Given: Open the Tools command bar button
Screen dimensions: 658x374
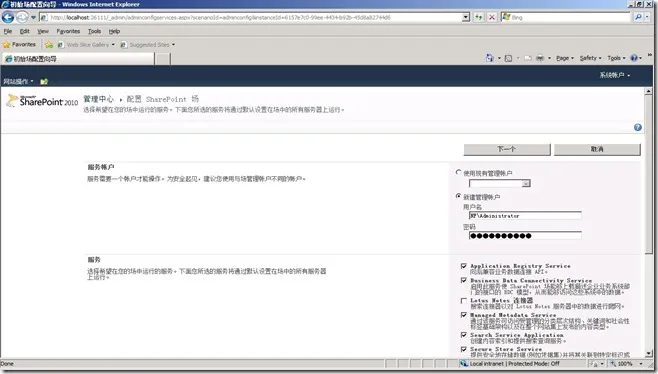Looking at the screenshot, I should tap(616, 58).
